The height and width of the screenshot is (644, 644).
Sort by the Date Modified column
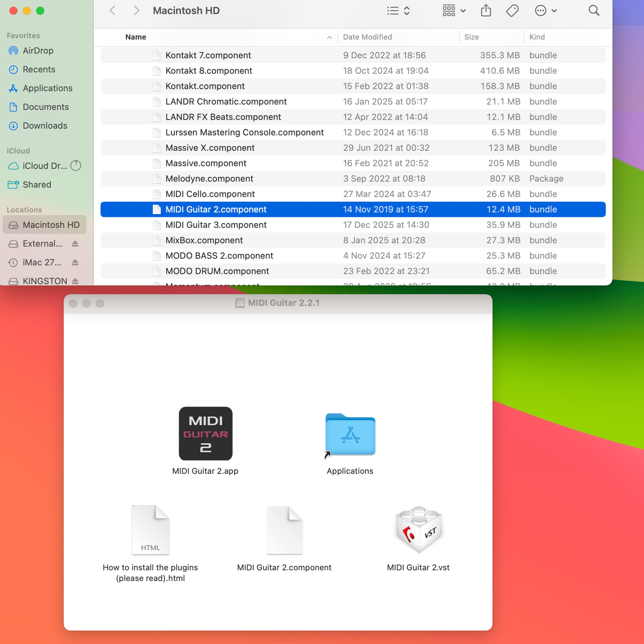(367, 37)
